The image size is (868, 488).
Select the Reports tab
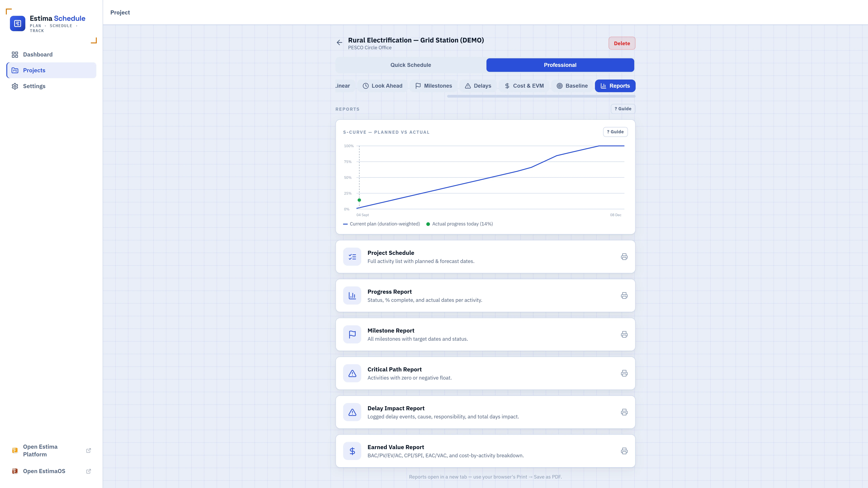point(615,86)
